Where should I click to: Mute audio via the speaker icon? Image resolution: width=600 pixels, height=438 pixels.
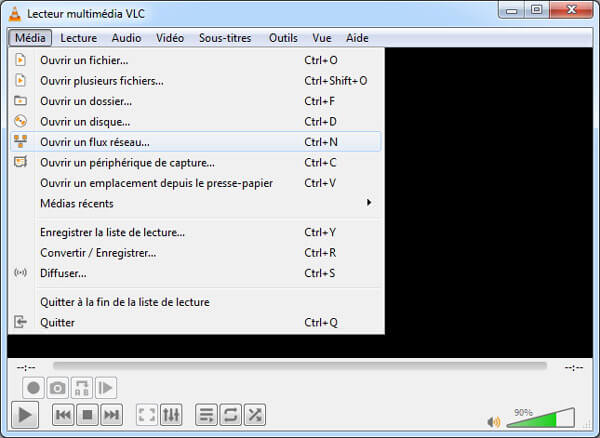[494, 422]
